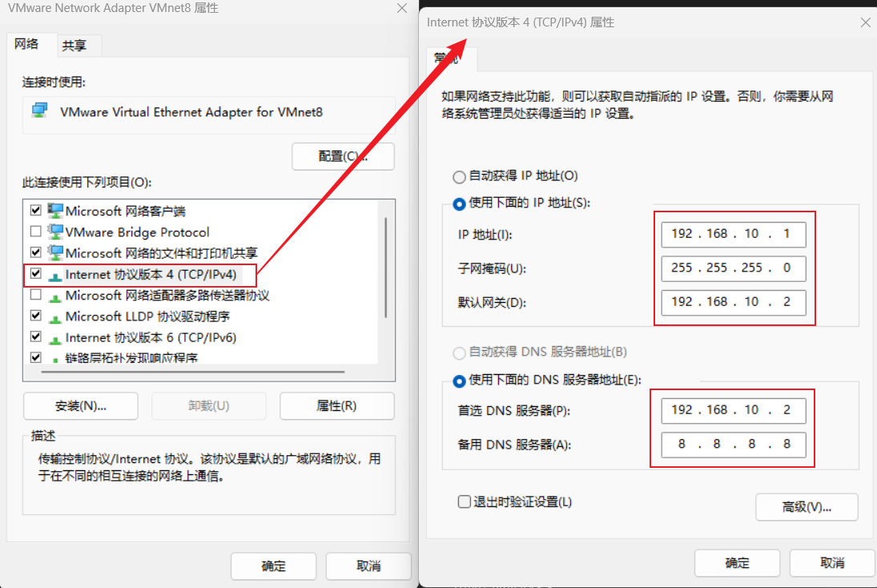877x588 pixels.
Task: Click the horizontal scrollbar of the items list
Action: coord(193,372)
